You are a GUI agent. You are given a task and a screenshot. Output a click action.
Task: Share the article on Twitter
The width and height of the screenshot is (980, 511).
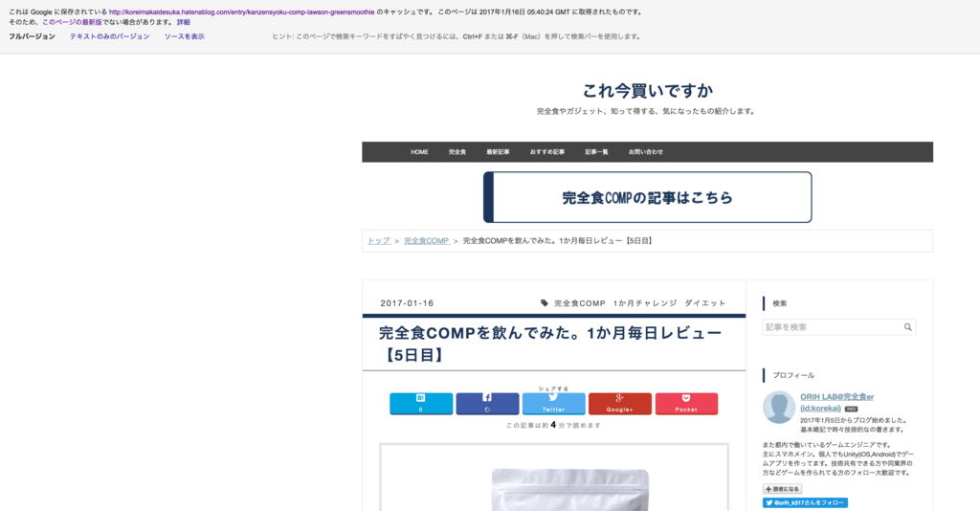click(x=554, y=404)
